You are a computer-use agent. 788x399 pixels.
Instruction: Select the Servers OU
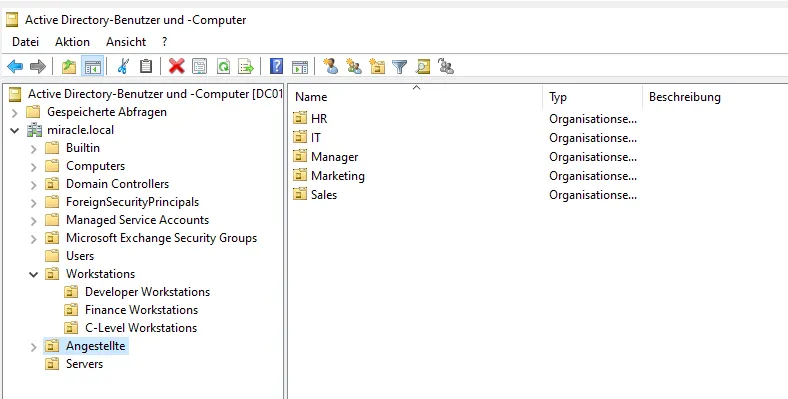click(x=84, y=364)
